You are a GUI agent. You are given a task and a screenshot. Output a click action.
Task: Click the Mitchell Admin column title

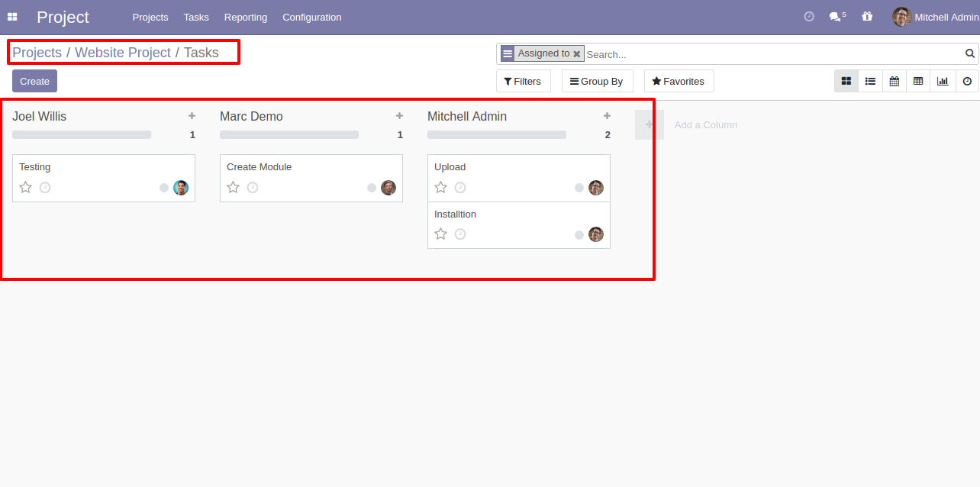click(467, 116)
